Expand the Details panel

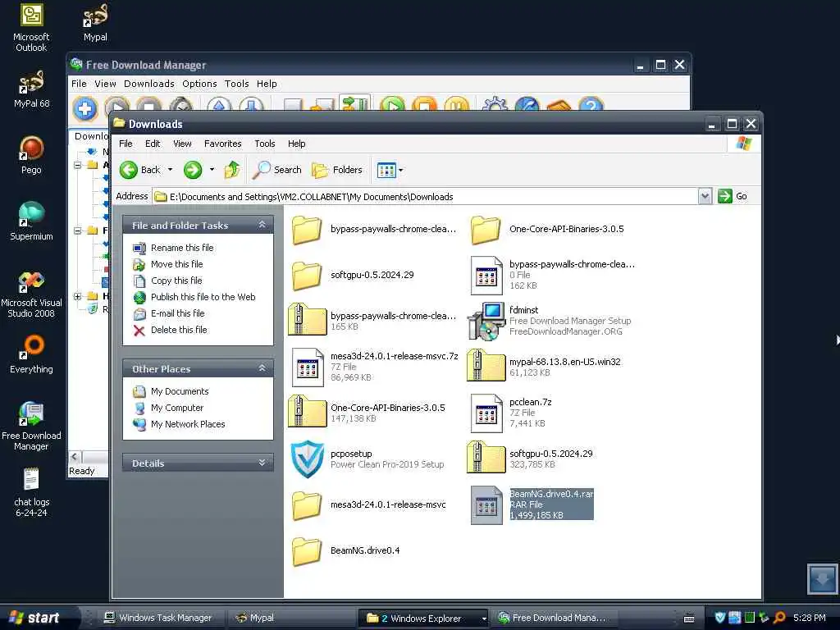(262, 463)
